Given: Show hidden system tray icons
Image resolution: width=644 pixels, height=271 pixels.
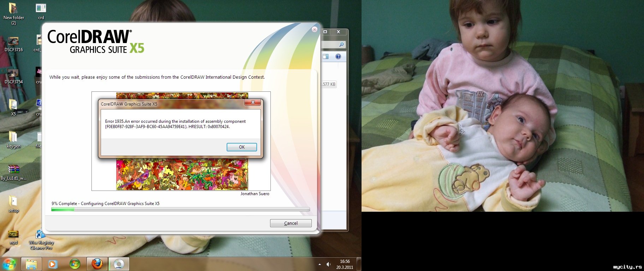Looking at the screenshot, I should click(320, 264).
